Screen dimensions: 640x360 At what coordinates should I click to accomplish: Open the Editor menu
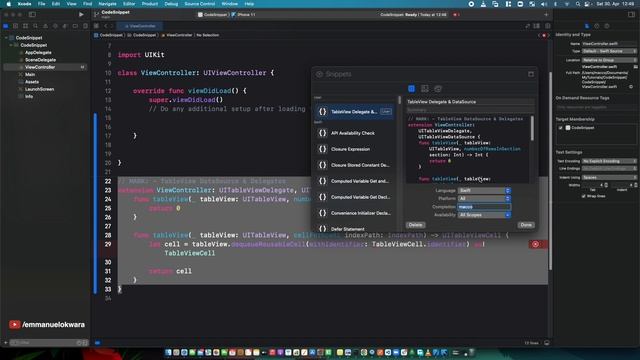[x=129, y=4]
